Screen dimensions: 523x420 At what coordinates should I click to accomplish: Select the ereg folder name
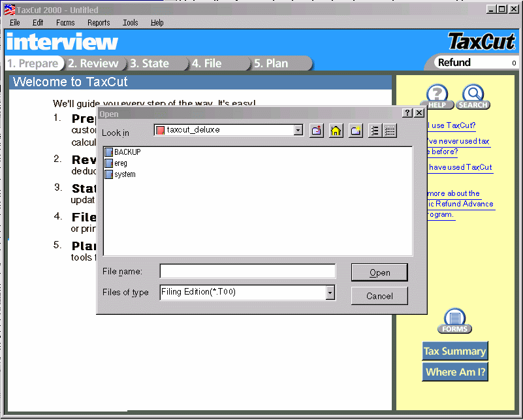click(121, 163)
